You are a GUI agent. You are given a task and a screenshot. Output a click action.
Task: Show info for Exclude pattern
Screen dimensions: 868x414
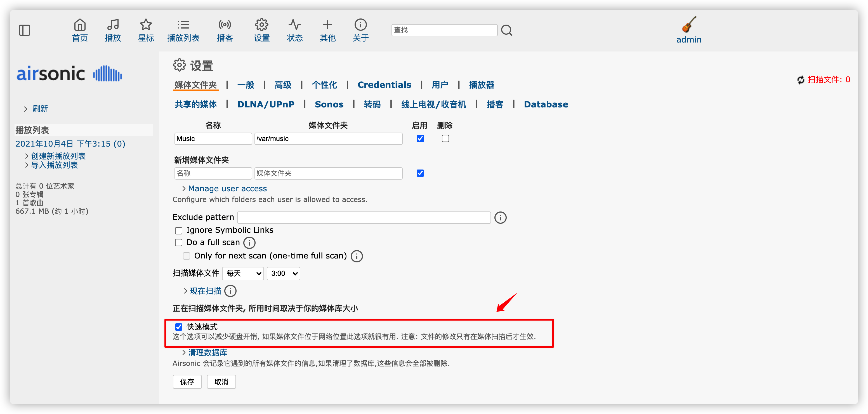(x=500, y=217)
